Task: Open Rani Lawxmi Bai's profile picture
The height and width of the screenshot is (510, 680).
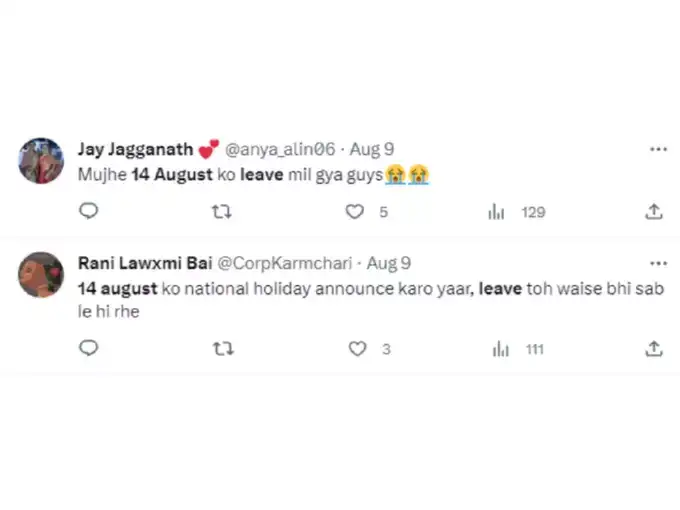Action: point(42,275)
